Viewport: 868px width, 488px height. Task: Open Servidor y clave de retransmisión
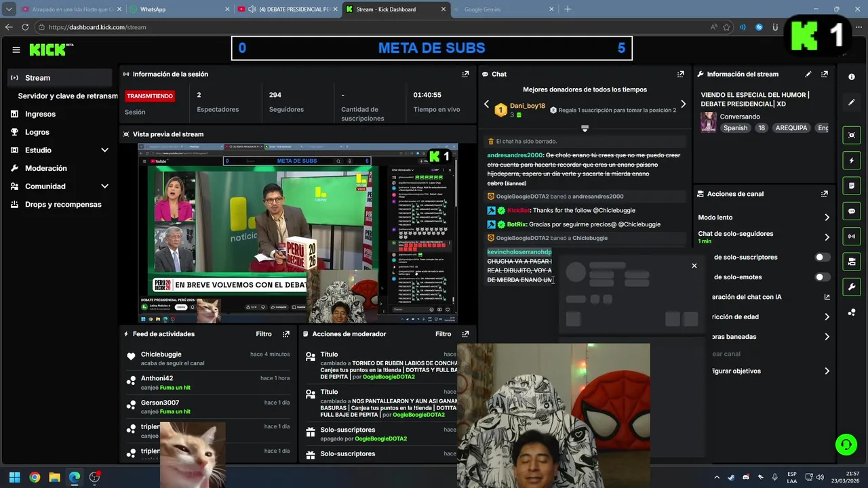point(68,96)
